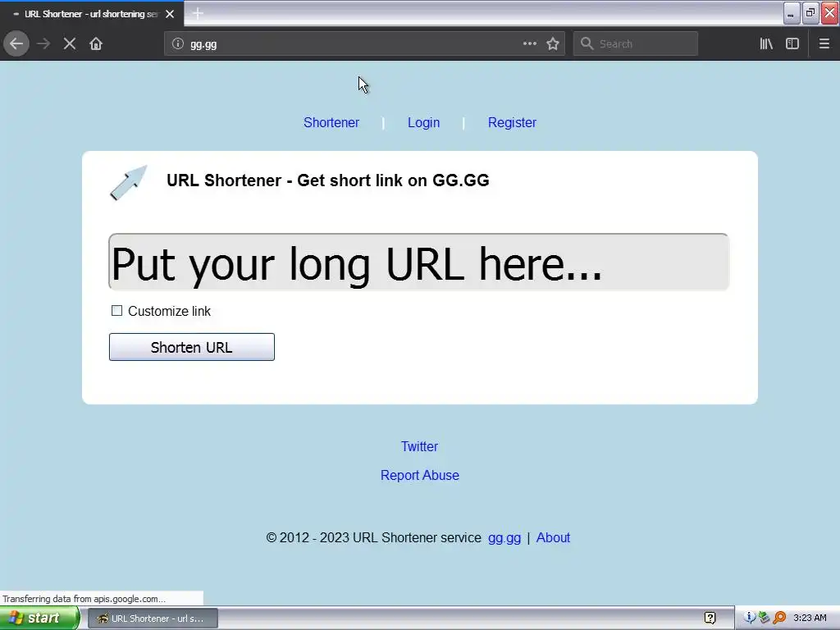The image size is (840, 630).
Task: Open the page actions menu
Action: (x=529, y=43)
